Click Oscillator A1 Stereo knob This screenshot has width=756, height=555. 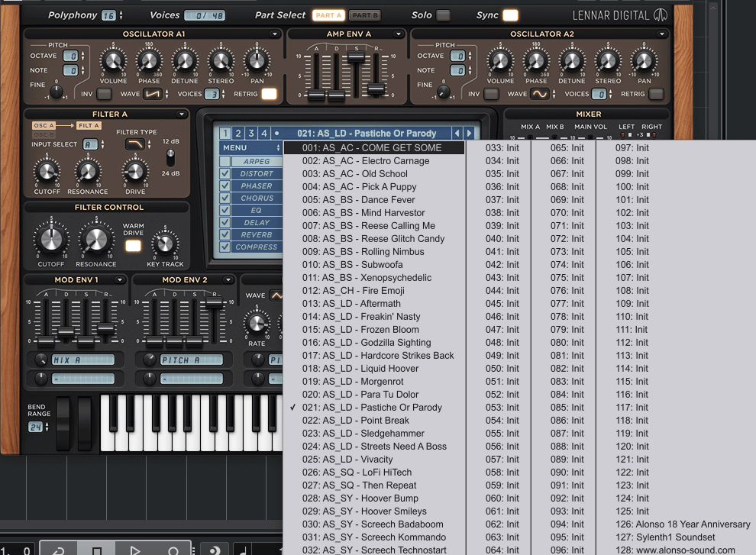pos(221,61)
